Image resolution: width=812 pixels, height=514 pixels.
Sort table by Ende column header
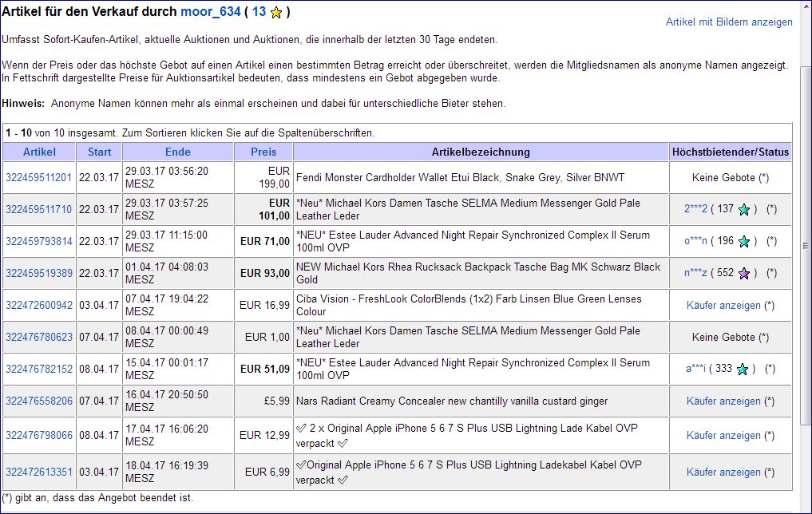tap(177, 152)
